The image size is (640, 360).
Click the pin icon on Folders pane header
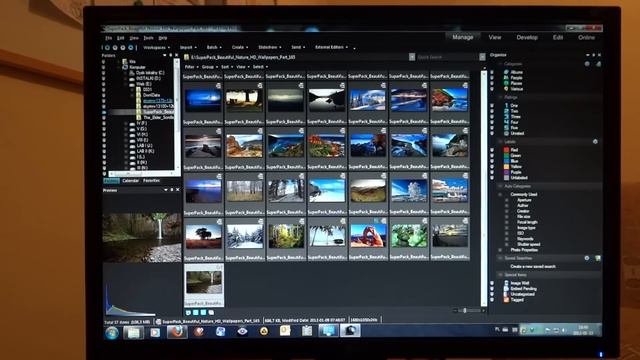click(171, 56)
